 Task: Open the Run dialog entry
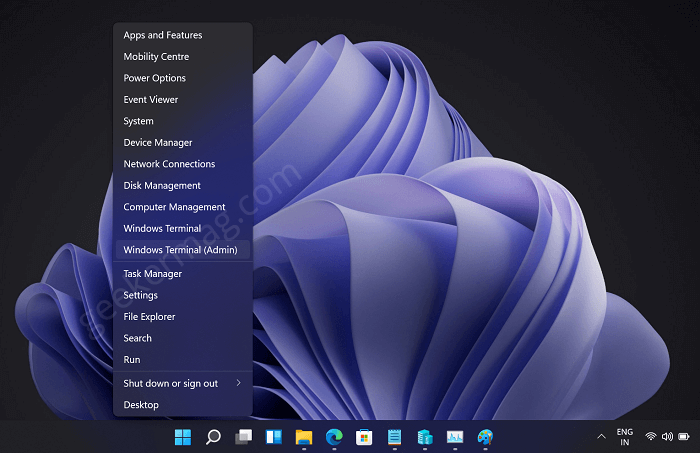coord(183,359)
